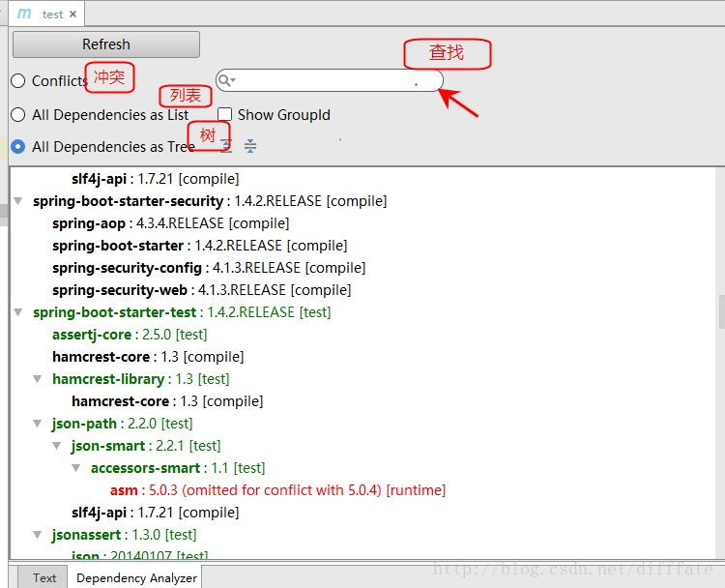Select assertj-core 2.5.0 row
This screenshot has height=588, width=725.
click(130, 335)
